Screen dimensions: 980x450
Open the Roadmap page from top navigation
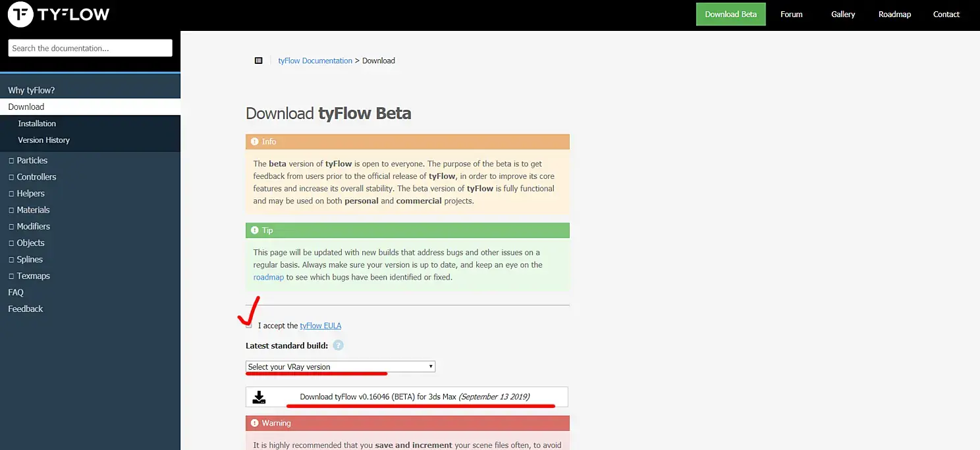894,14
